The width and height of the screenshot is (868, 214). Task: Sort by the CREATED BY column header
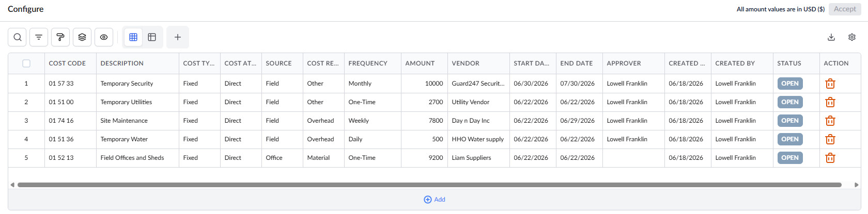(742, 63)
